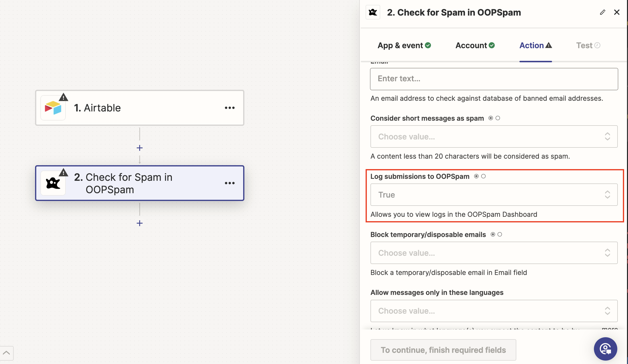
Task: Click green check next to App & event
Action: 428,45
